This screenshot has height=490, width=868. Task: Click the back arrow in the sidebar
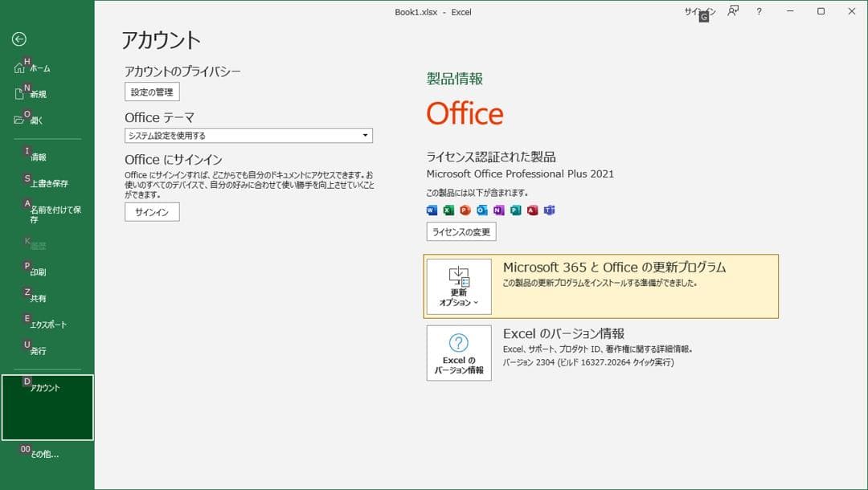(x=18, y=39)
